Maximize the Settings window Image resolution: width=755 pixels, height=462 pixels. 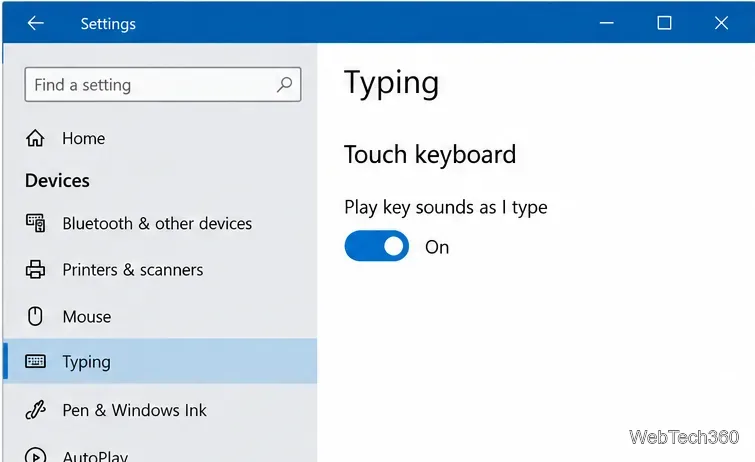pyautogui.click(x=664, y=23)
